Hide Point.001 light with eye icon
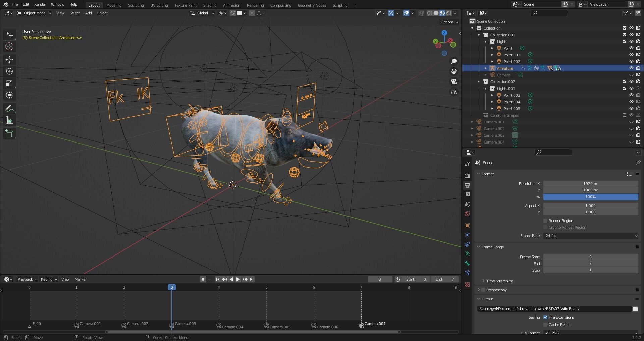The height and width of the screenshot is (341, 644). 631,55
